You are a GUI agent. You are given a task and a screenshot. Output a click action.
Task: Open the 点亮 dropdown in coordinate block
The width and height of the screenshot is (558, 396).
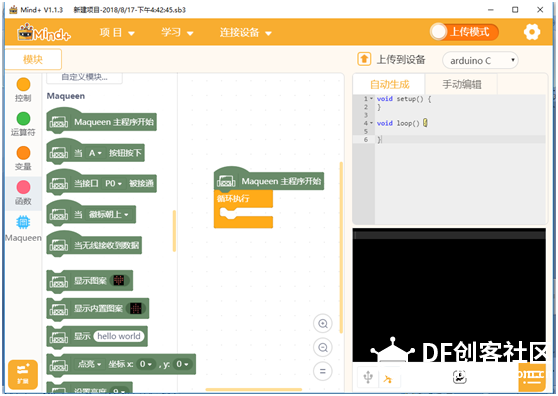pyautogui.click(x=90, y=364)
